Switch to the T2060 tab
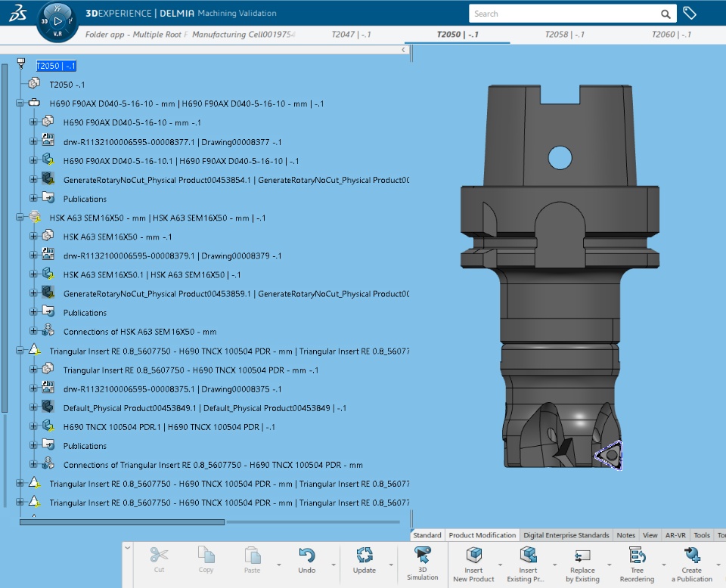This screenshot has height=588, width=726. coord(672,34)
